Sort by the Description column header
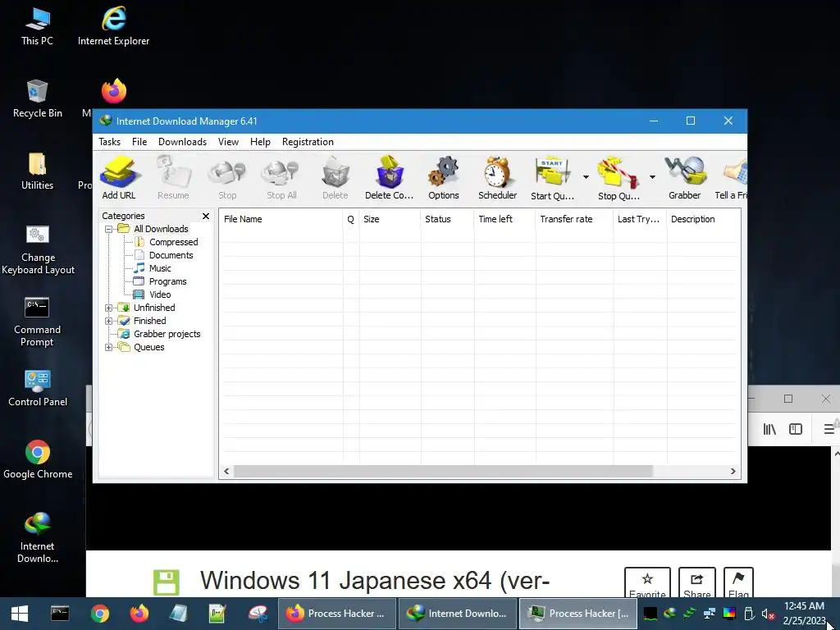This screenshot has width=840, height=630. [x=703, y=219]
